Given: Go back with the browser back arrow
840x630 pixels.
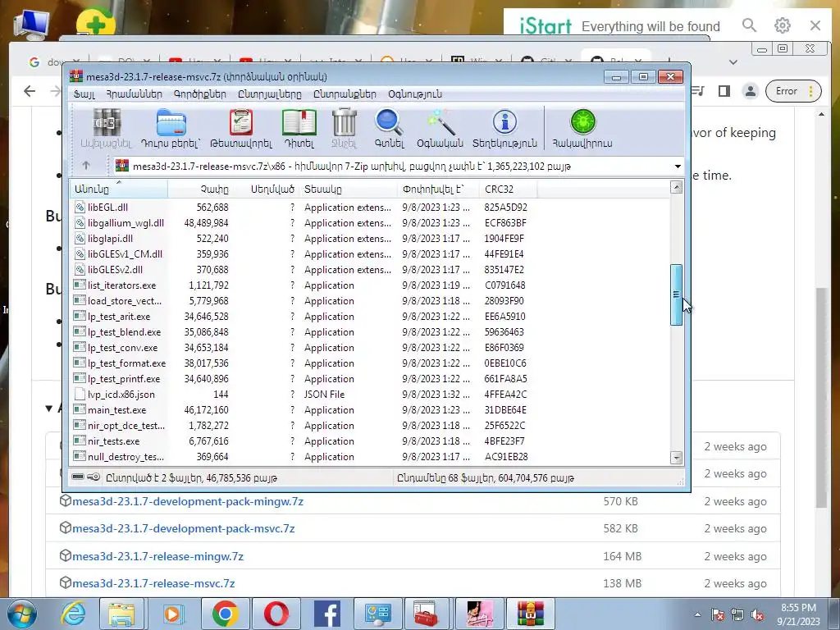Looking at the screenshot, I should coord(30,91).
